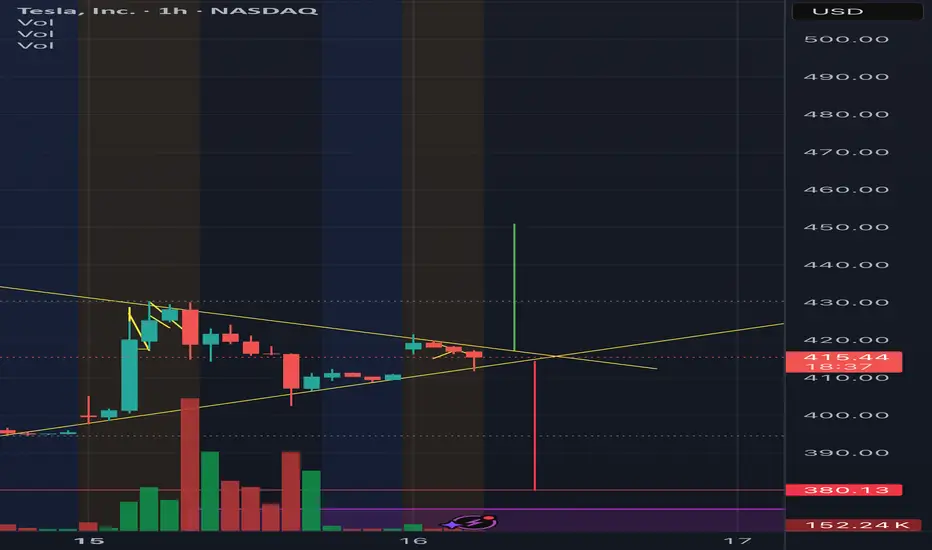Click the 430.00 price axis label
Screen dimensions: 932x550
846,302
